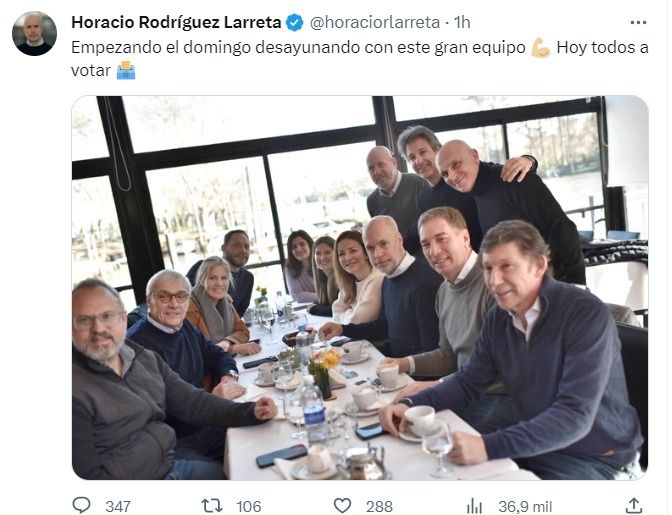The image size is (672, 515).
Task: Click the ballot box emoji
Action: 126,70
